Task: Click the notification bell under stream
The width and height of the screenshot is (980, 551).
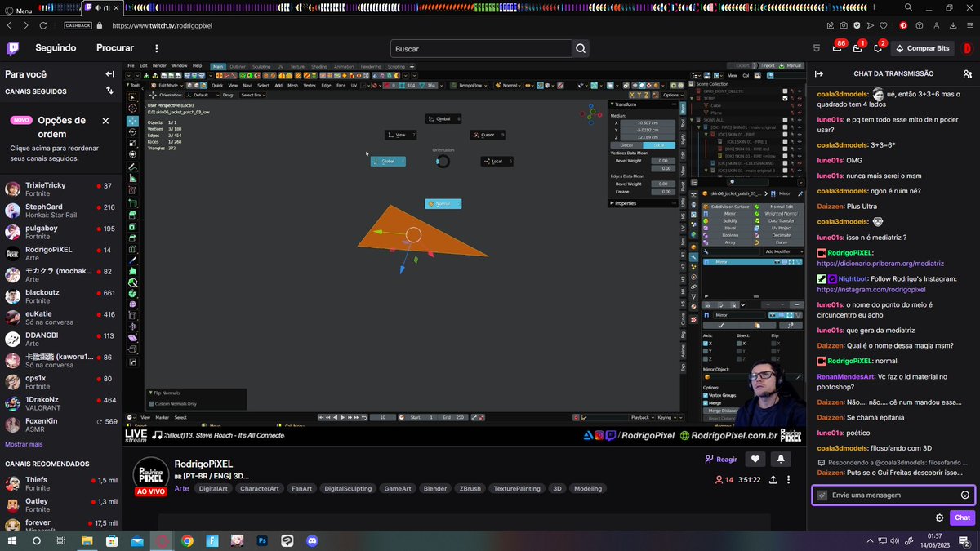Action: click(781, 460)
